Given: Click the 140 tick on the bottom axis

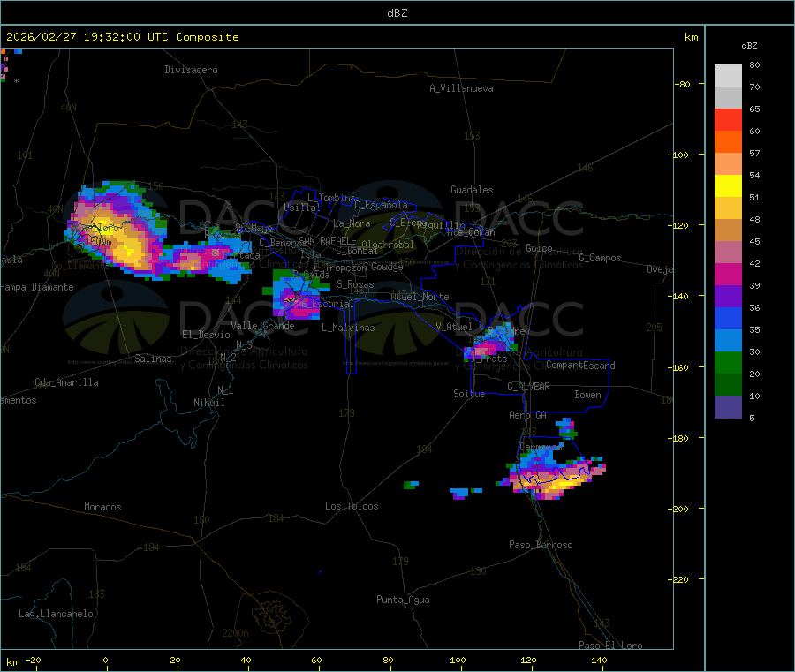Looking at the screenshot, I should [x=599, y=660].
